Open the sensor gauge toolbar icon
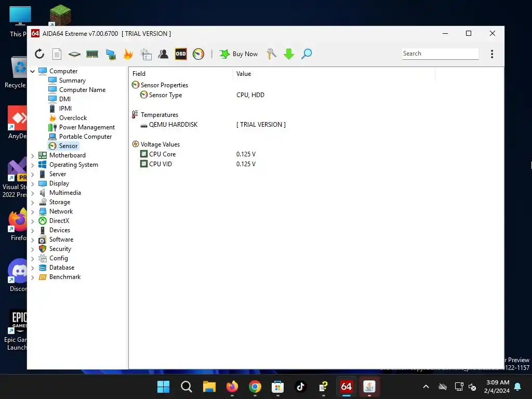Image resolution: width=532 pixels, height=399 pixels. [x=198, y=54]
